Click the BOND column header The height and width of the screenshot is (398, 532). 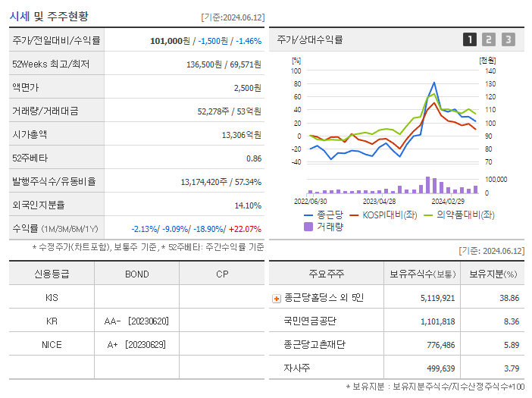(137, 274)
